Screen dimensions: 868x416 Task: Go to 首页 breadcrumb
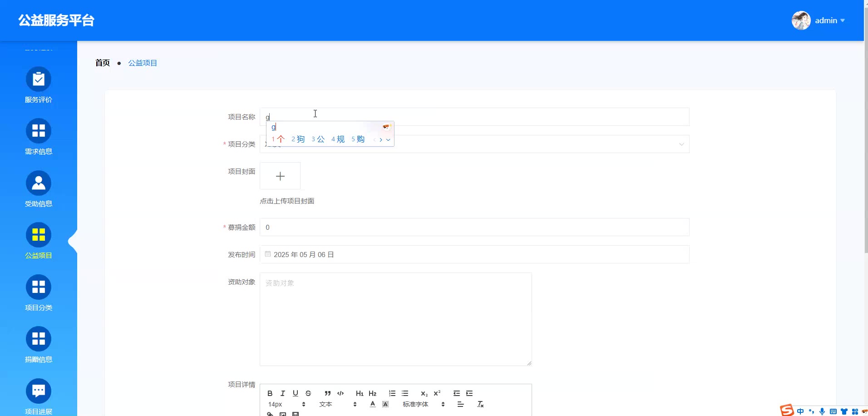coord(103,63)
